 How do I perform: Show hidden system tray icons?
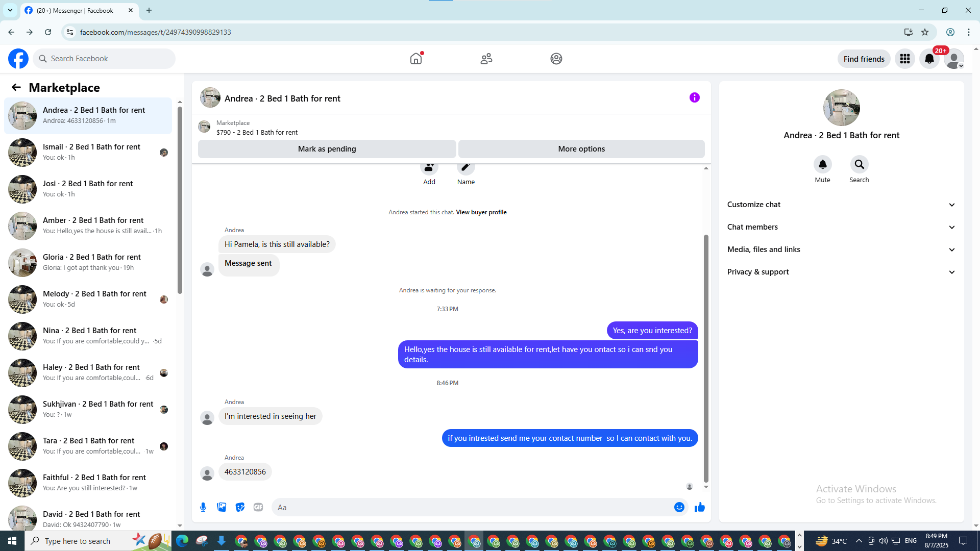pyautogui.click(x=859, y=541)
